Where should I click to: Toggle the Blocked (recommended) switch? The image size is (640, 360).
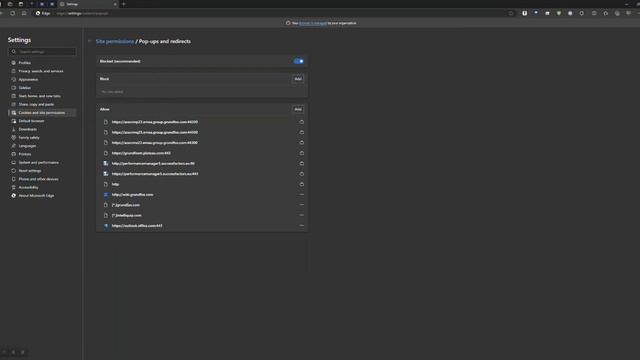[x=298, y=61]
